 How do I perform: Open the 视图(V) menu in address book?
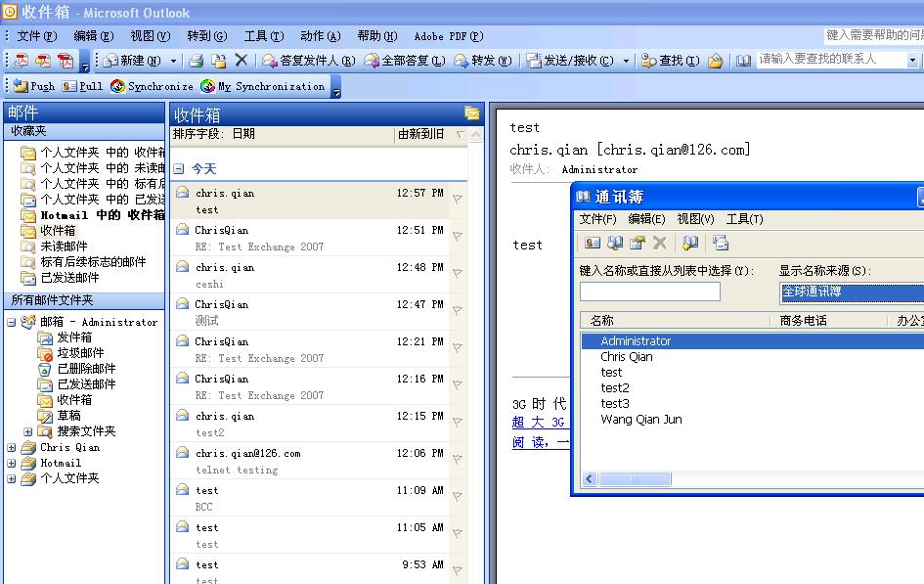(695, 219)
